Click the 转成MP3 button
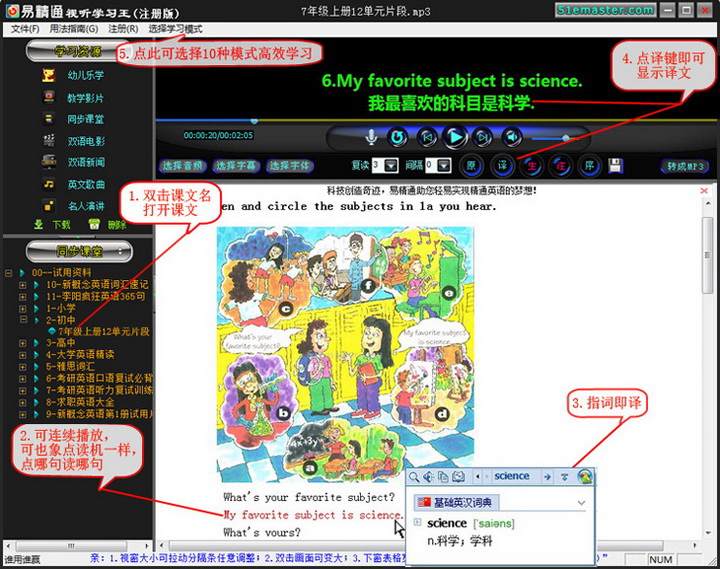The width and height of the screenshot is (720, 569). (685, 166)
